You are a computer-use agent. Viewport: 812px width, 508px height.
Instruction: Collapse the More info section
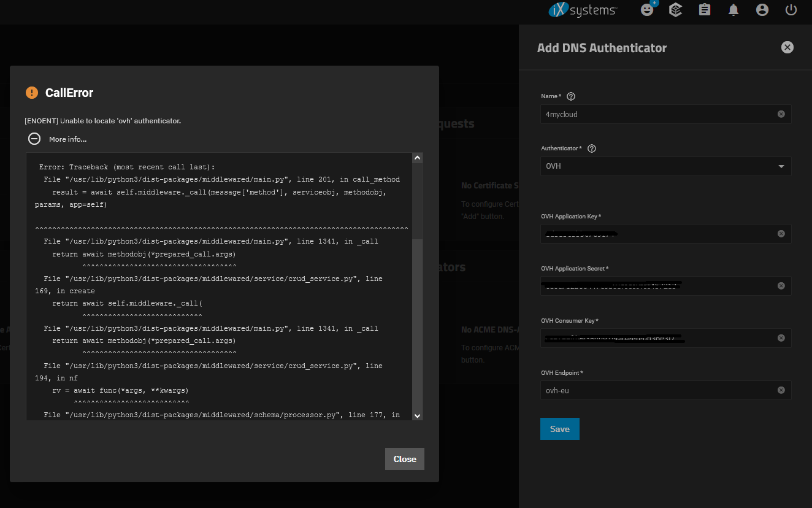click(34, 139)
